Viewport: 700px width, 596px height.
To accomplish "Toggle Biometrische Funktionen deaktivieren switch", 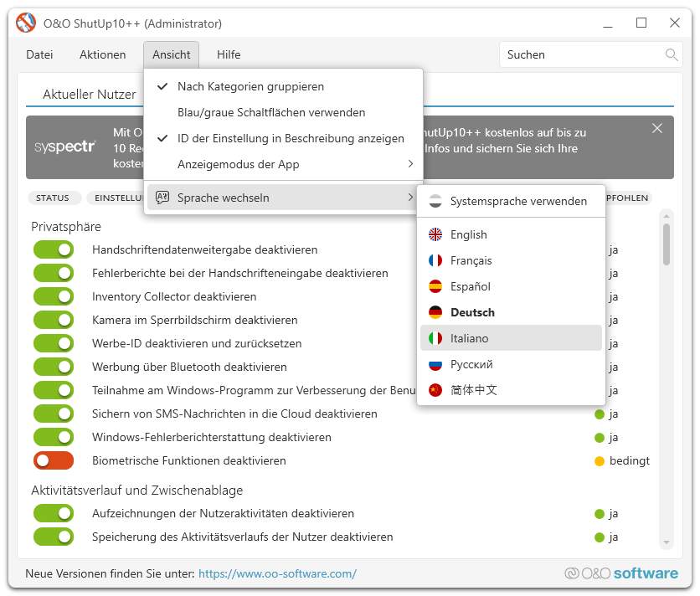I will (x=54, y=460).
